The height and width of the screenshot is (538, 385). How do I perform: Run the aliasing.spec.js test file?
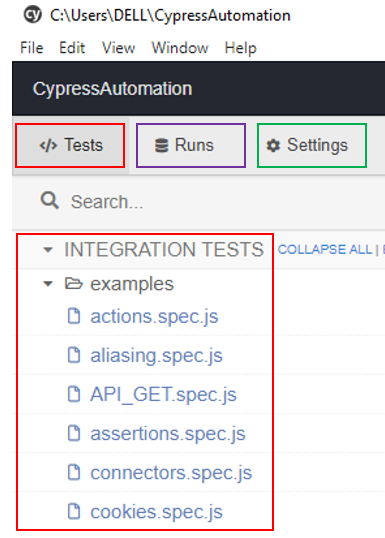click(156, 356)
